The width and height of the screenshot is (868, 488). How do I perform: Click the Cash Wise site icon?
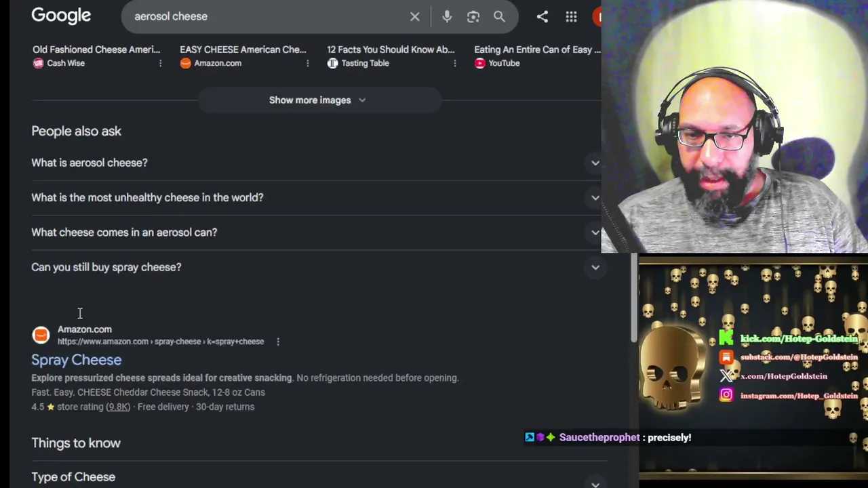[x=38, y=63]
